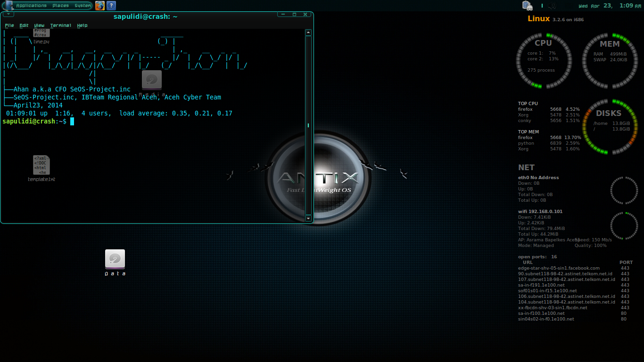Open the System menu in top panel

click(x=83, y=6)
